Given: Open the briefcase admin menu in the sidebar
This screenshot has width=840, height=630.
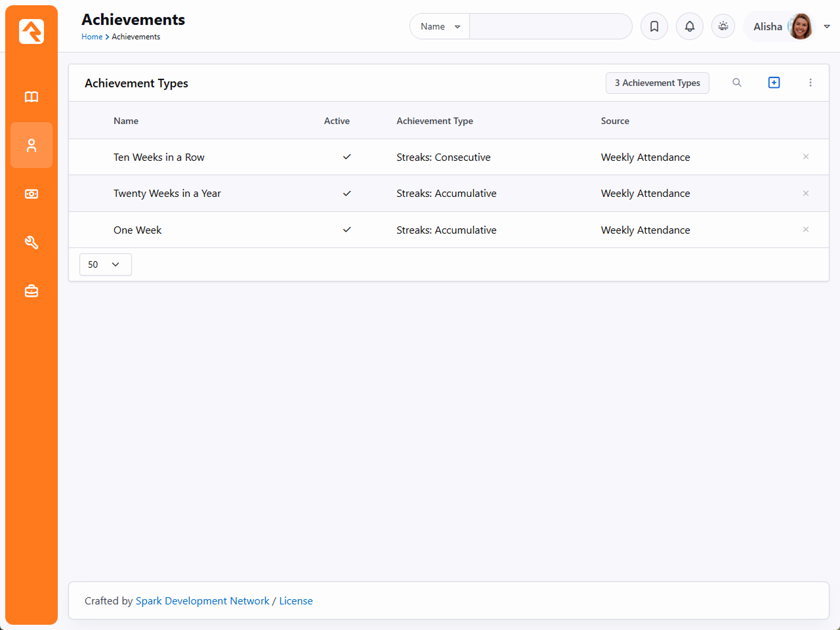Looking at the screenshot, I should pyautogui.click(x=31, y=291).
